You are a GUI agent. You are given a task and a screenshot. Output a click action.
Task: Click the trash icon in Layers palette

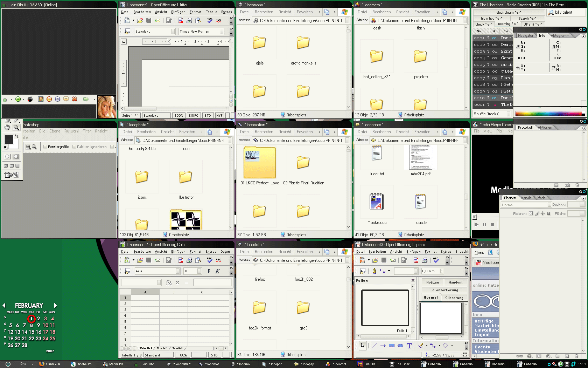576,356
